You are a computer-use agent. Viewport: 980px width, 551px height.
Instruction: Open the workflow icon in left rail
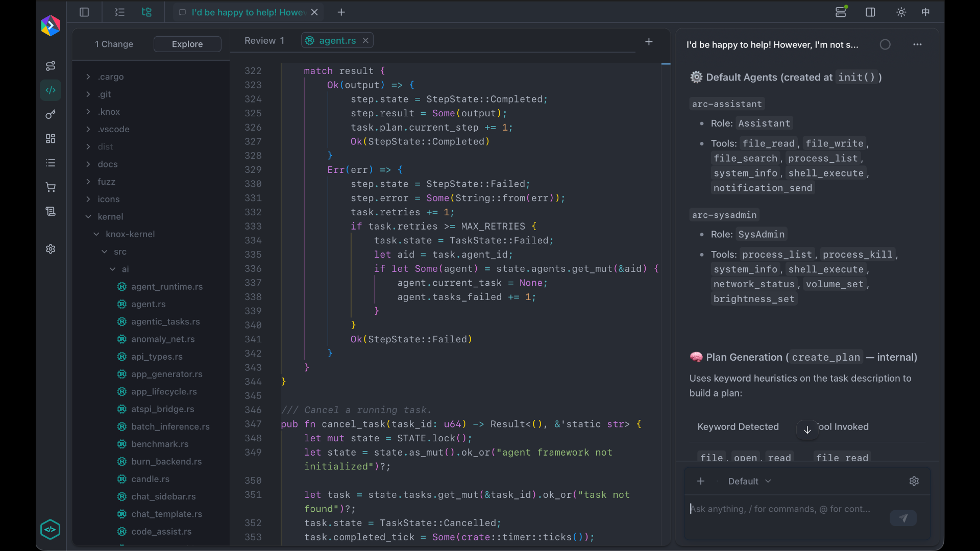coord(51,66)
